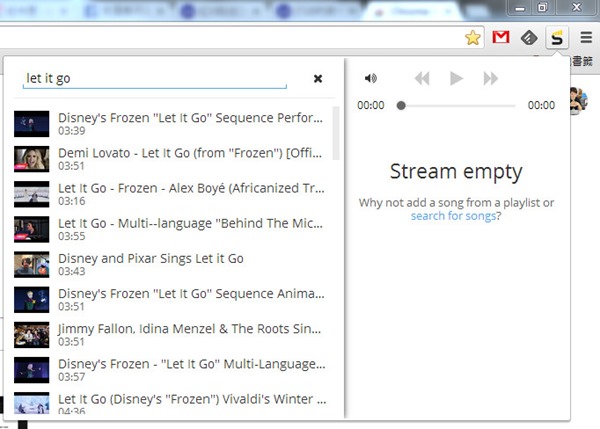Click thumbnail of Disney and Pixar Sings video
600x429 pixels.
(31, 264)
